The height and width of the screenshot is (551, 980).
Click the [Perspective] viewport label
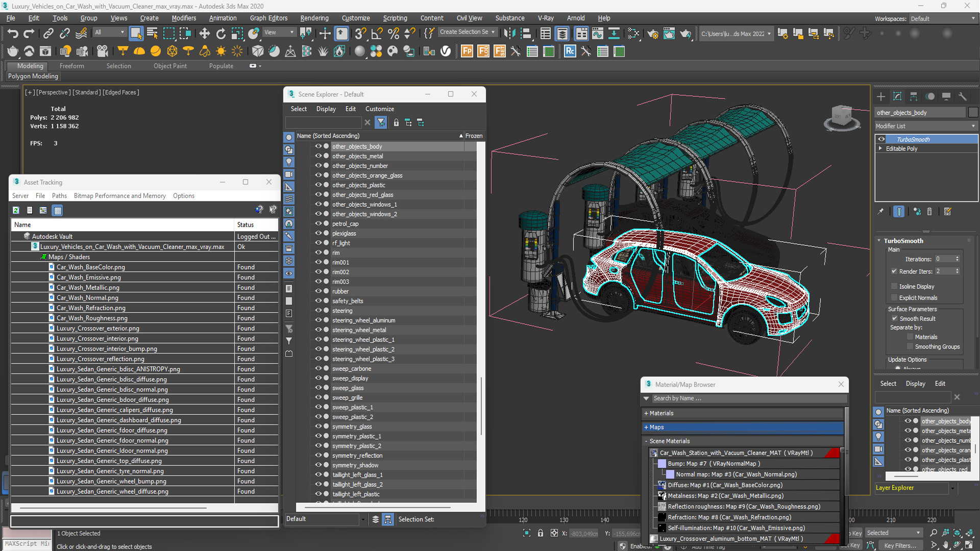[53, 92]
